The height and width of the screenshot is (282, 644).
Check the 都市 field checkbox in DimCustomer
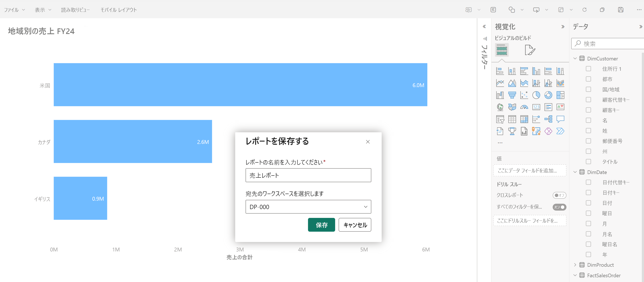589,79
